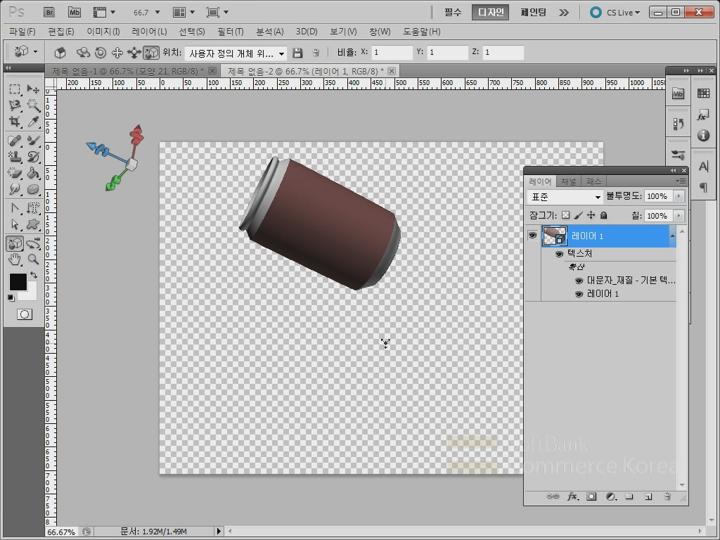Screen dimensions: 720x540
Task: Select the 3D Object Rotate tool
Action: (15, 243)
